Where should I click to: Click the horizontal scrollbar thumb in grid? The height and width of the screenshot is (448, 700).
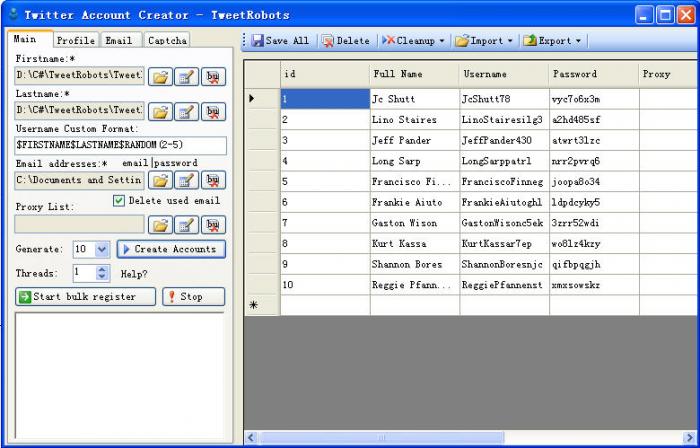pos(382,437)
